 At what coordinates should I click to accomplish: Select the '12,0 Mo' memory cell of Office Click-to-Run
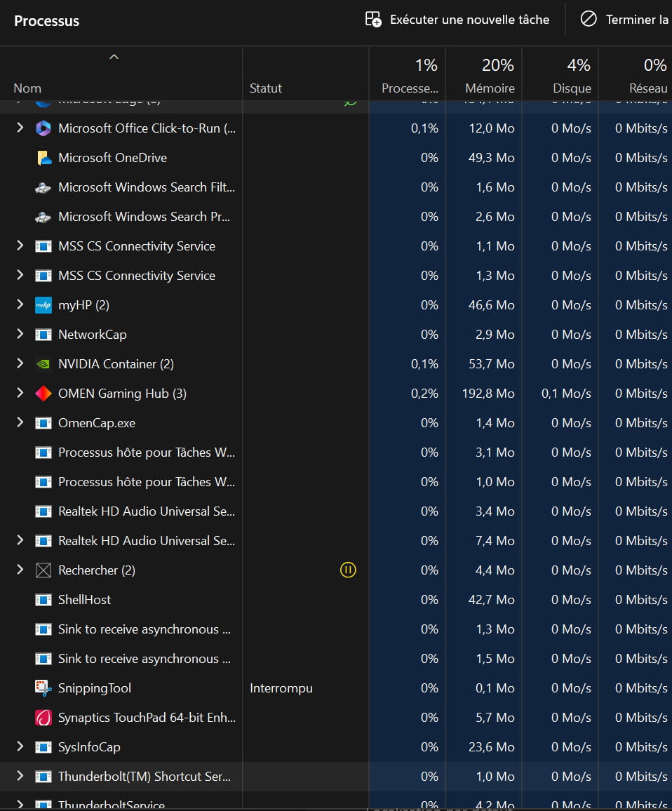point(492,128)
